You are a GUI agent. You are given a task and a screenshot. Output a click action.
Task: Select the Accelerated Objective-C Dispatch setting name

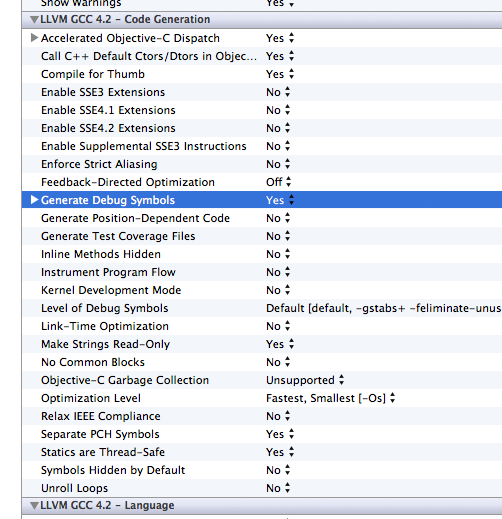pos(130,38)
